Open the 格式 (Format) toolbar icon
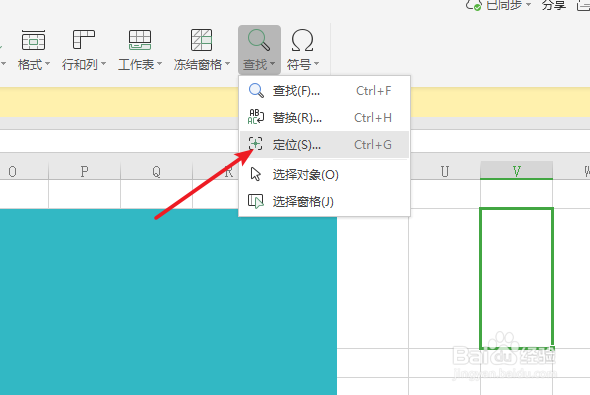The height and width of the screenshot is (395, 590). 33,40
